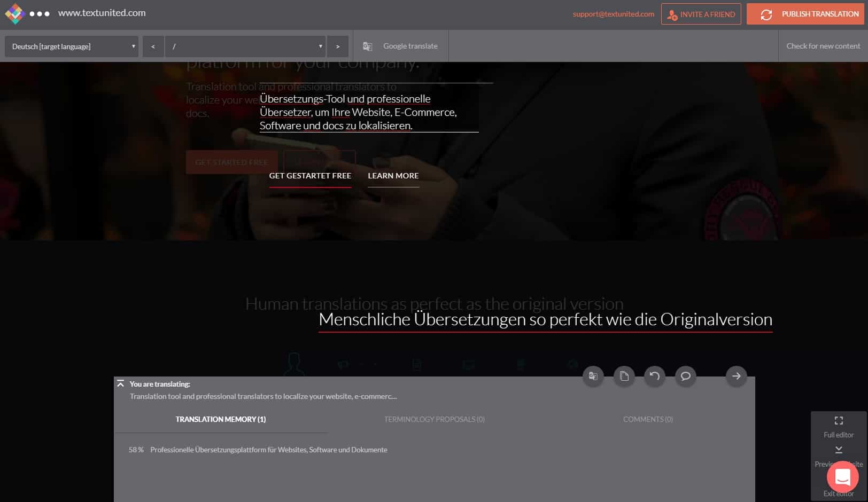Click the Full editor icon
Screen dimensions: 868x502
coord(839,421)
